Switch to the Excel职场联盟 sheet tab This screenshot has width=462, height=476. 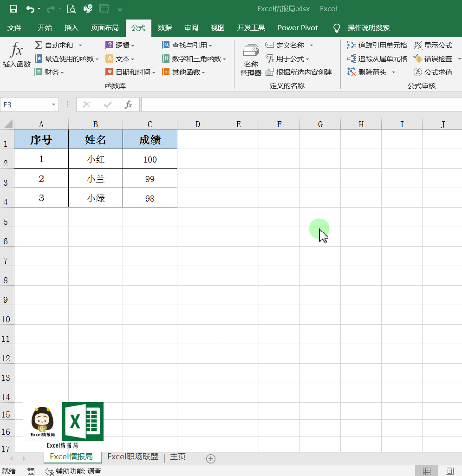click(133, 456)
